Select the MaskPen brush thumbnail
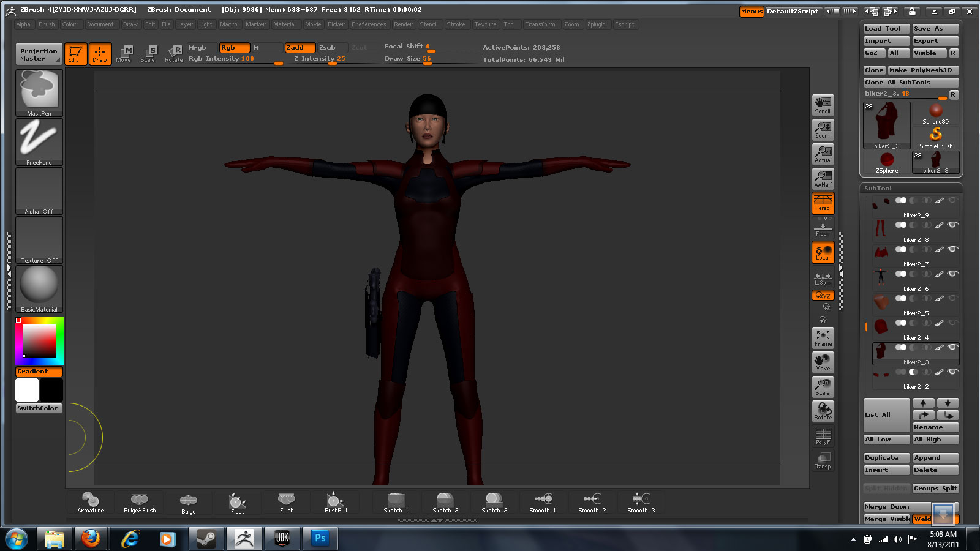This screenshot has width=980, height=551. point(39,93)
